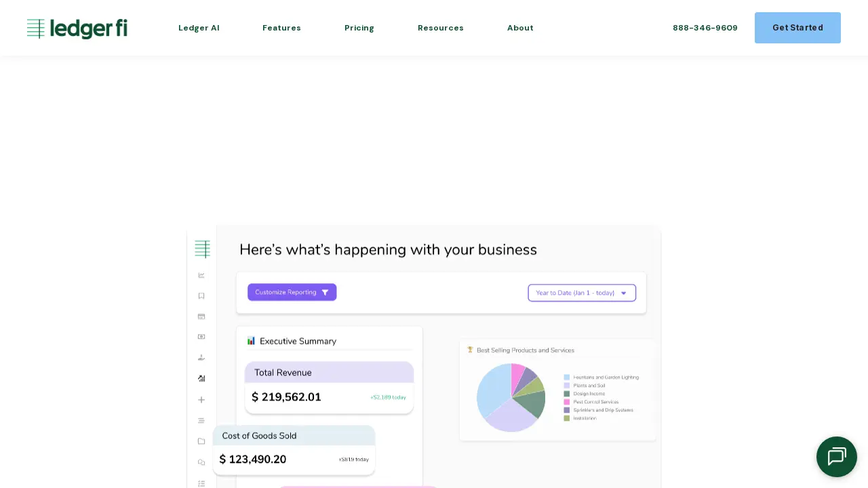Click the ledger fi logo in the header

click(x=77, y=28)
